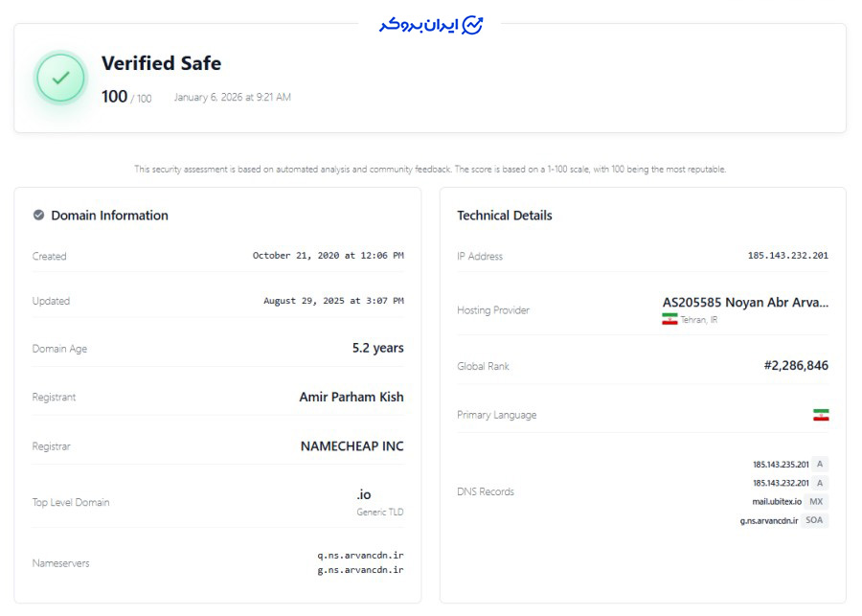Click the MX record type badge
Screen dimensions: 862x616
point(816,501)
